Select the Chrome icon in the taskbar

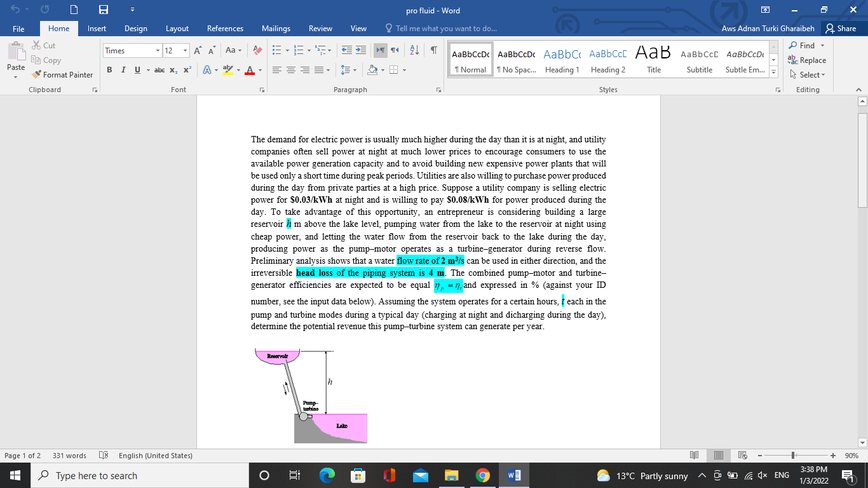483,475
